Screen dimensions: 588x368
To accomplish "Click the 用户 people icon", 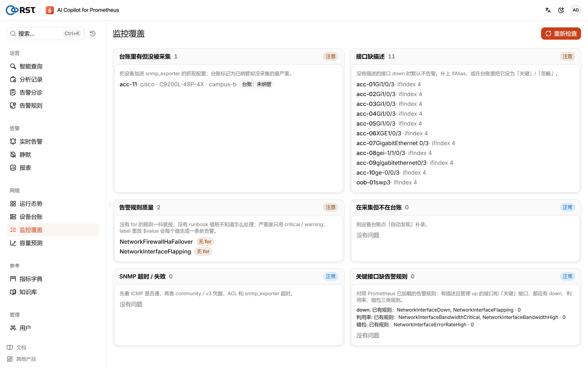I will pos(13,328).
